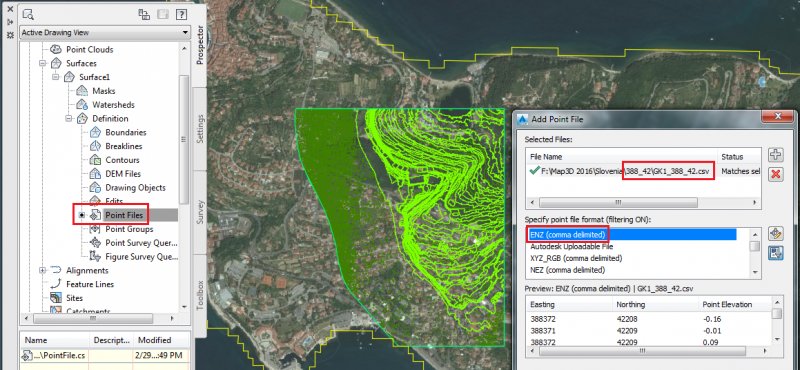Click the help question mark icon in Toolspace
The width and height of the screenshot is (800, 370).
click(x=181, y=15)
